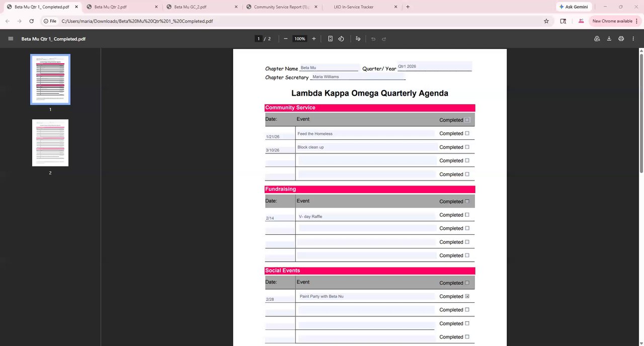
Task: Click the undo arrow in PDF toolbar
Action: [373, 39]
